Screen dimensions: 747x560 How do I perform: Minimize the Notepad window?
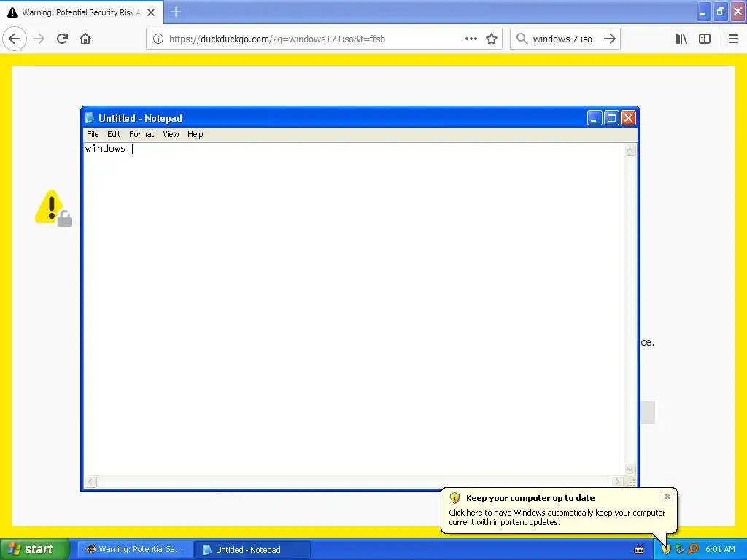pos(595,117)
